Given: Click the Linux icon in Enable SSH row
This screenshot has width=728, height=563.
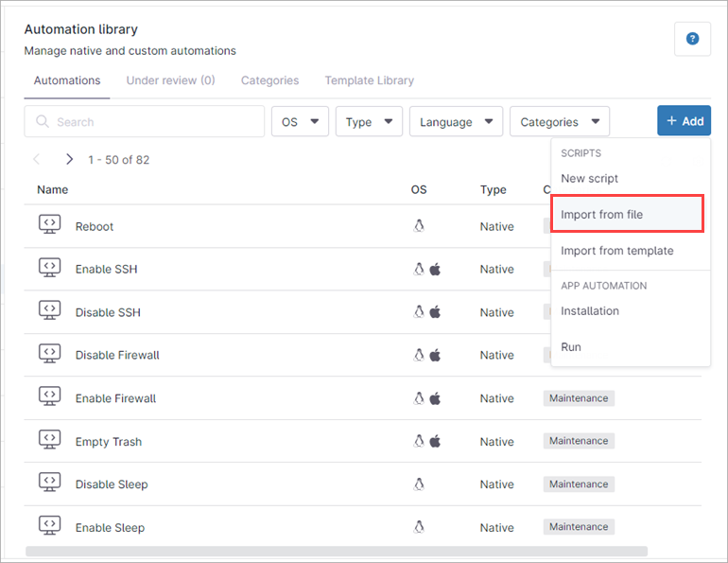Looking at the screenshot, I should pyautogui.click(x=419, y=269).
